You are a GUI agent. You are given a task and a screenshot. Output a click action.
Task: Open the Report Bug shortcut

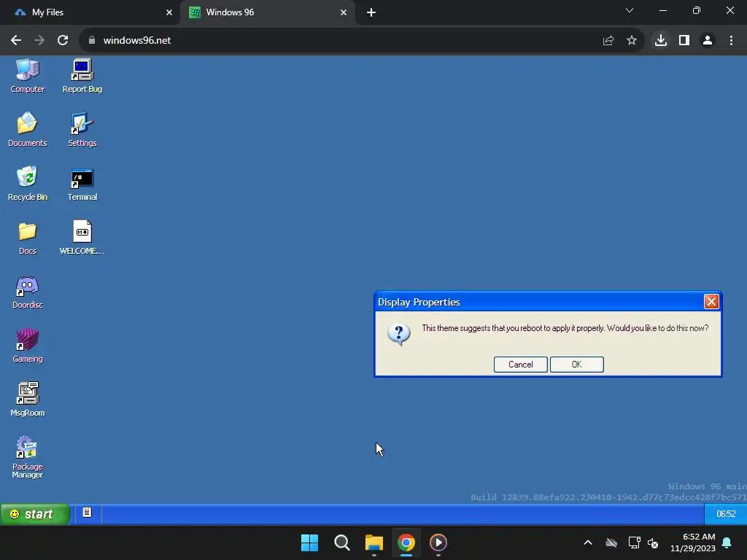point(82,76)
